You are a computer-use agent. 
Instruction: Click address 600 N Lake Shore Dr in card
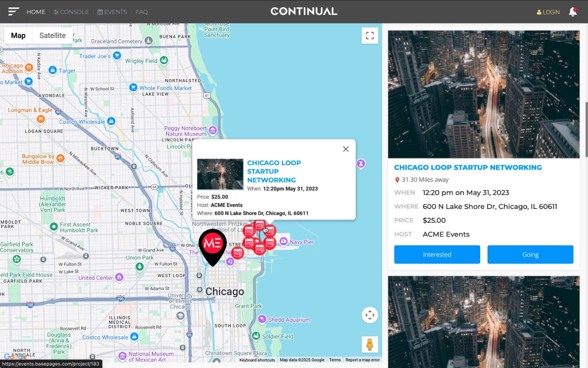[x=490, y=207]
